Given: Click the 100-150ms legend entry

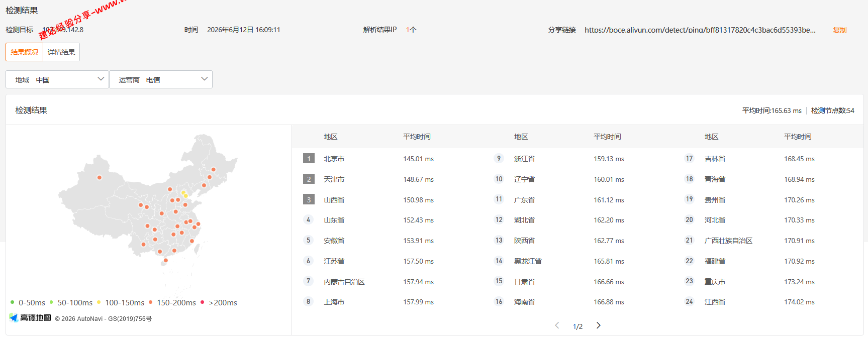Looking at the screenshot, I should point(121,302).
